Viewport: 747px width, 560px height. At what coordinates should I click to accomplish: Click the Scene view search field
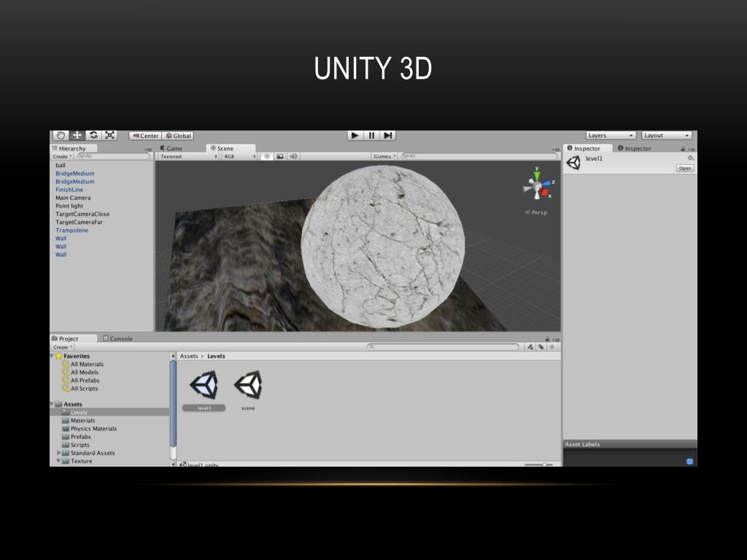coord(479,156)
